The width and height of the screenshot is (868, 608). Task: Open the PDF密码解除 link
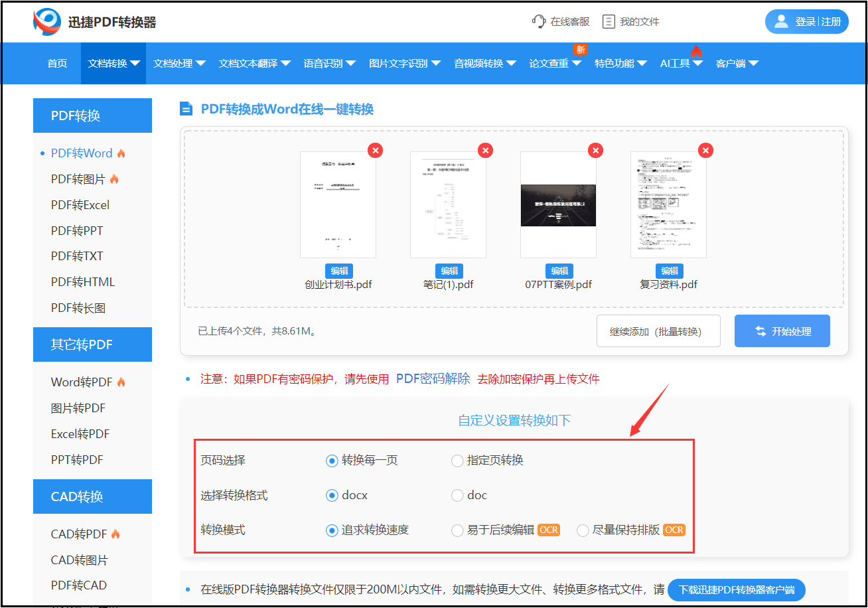(x=434, y=379)
